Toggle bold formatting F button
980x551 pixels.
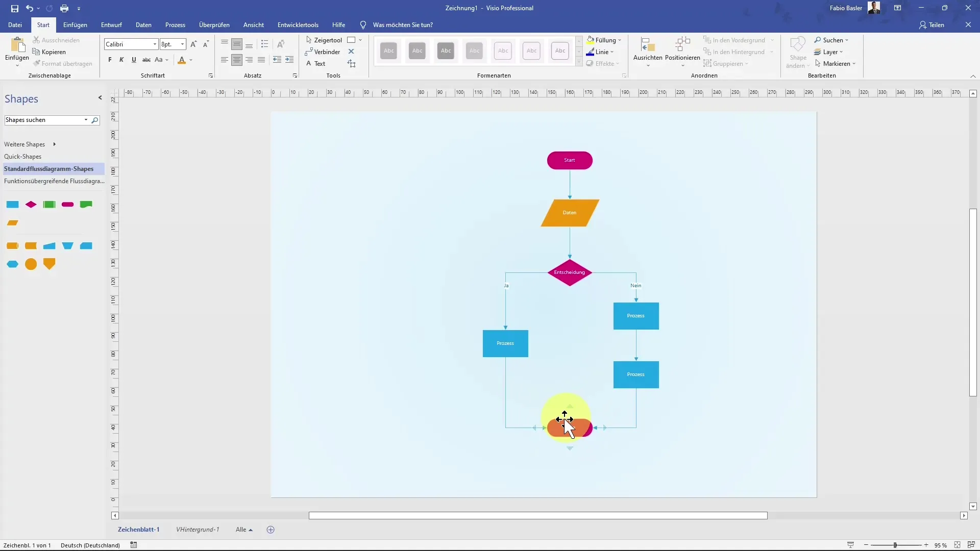point(110,60)
